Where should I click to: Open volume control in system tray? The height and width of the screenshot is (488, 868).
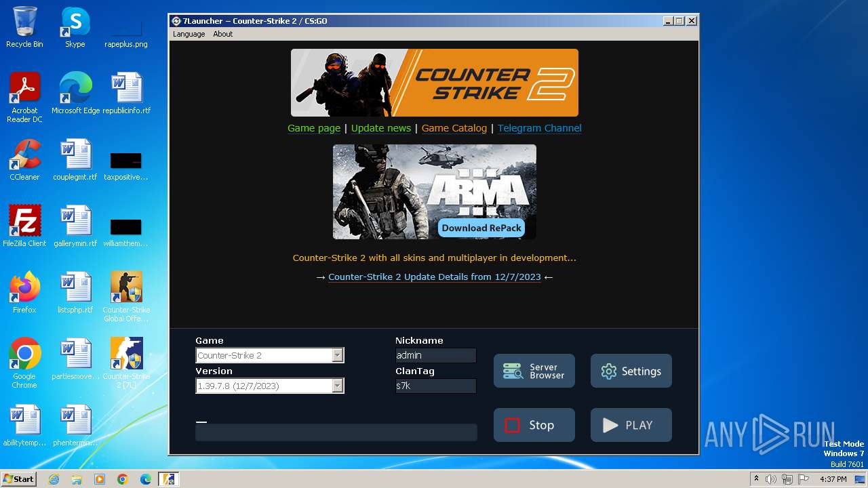point(771,479)
